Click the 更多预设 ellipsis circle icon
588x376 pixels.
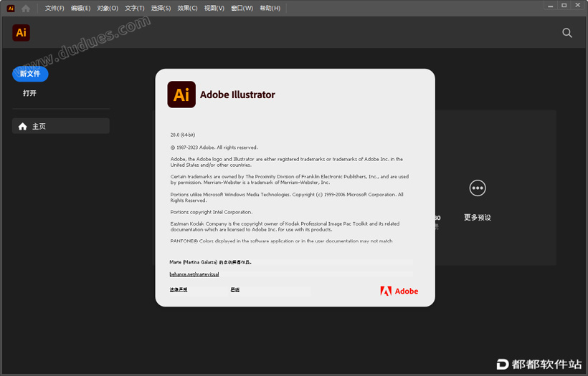coord(478,188)
